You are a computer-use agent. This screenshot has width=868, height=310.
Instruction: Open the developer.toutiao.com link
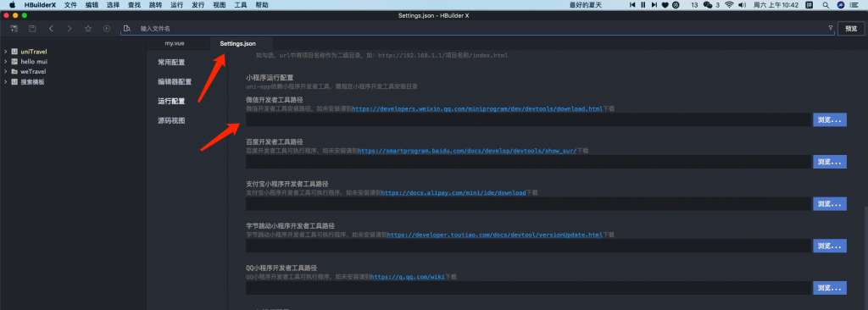click(494, 235)
